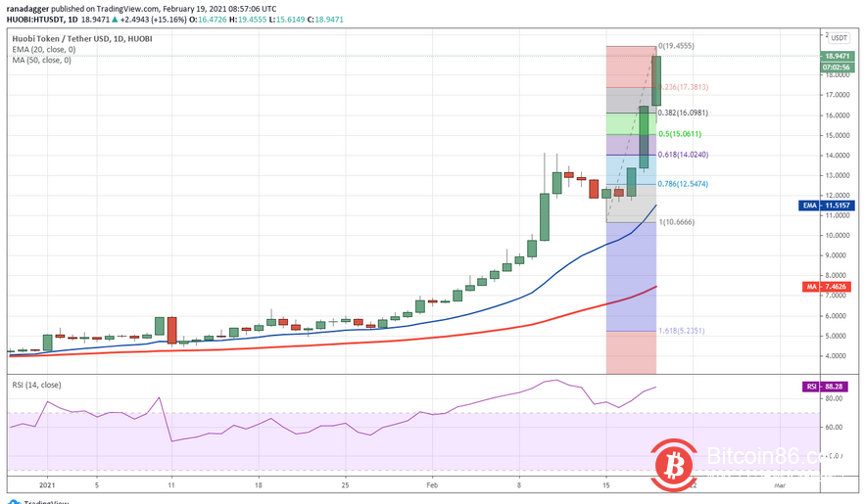Select the EMA (20, close, 0) indicator legend

tap(44, 50)
